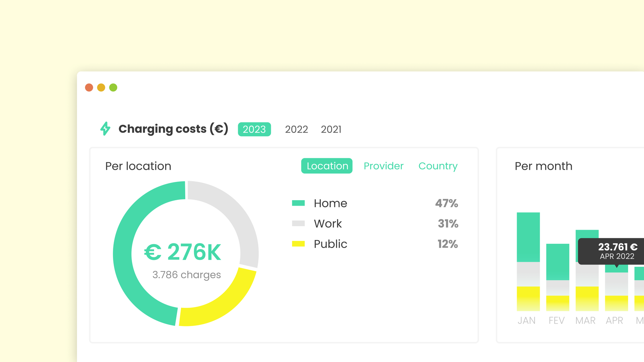Select the Location view tab
The width and height of the screenshot is (644, 362).
point(327,166)
